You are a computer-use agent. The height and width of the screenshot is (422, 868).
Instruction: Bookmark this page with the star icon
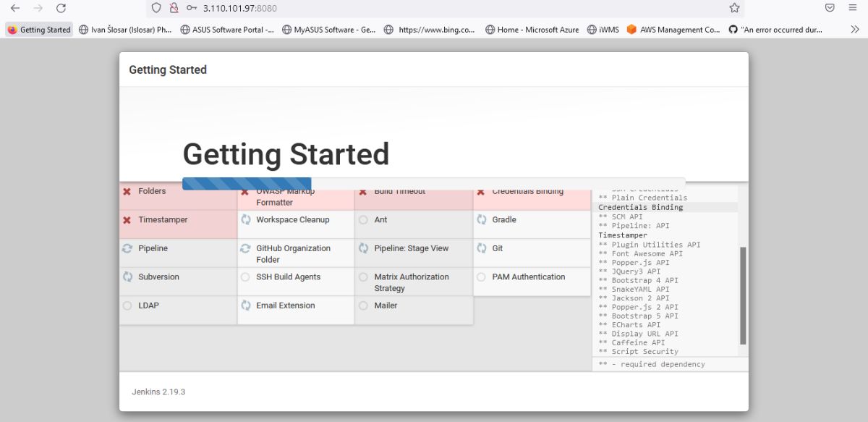coord(734,8)
